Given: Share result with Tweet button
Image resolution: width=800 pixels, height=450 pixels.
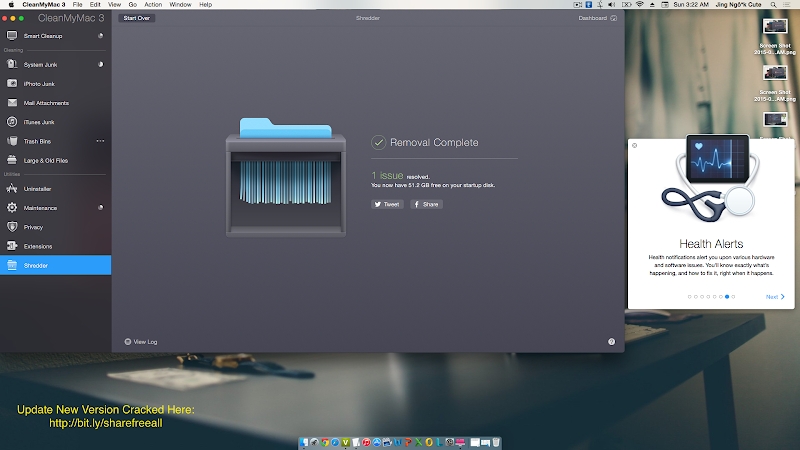Looking at the screenshot, I should (x=387, y=204).
